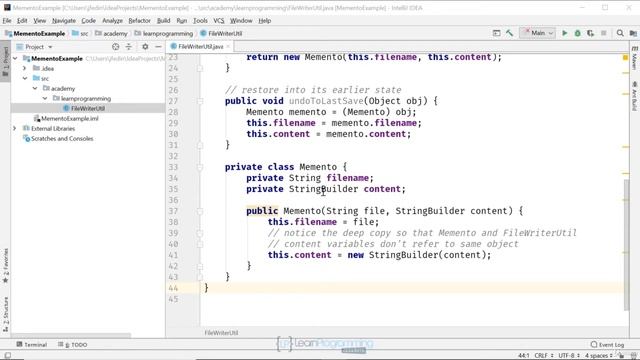640x360 pixels.
Task: Build the project with the hammer icon
Action: 509,33
